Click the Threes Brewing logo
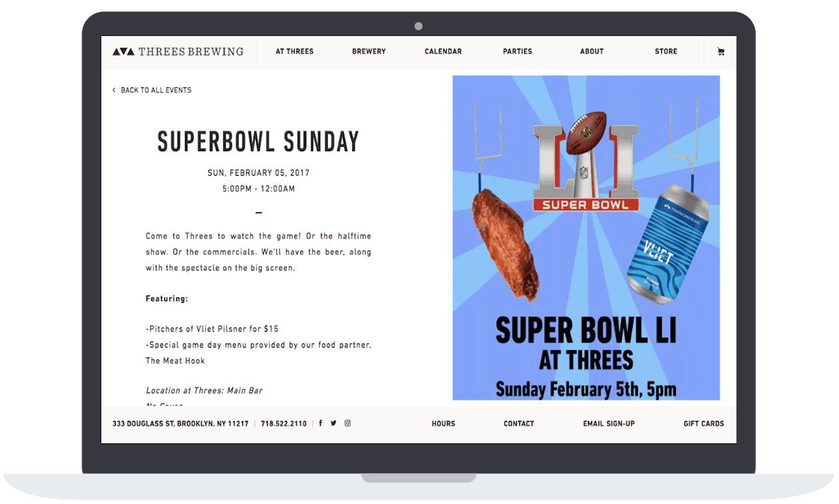The image size is (839, 504). pos(178,51)
